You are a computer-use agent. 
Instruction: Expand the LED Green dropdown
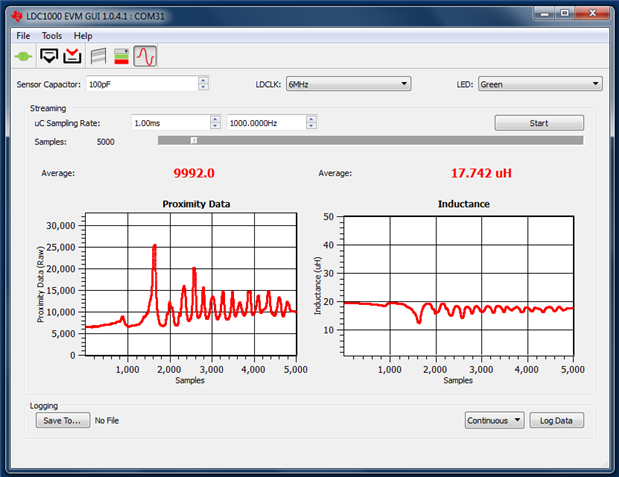point(539,84)
